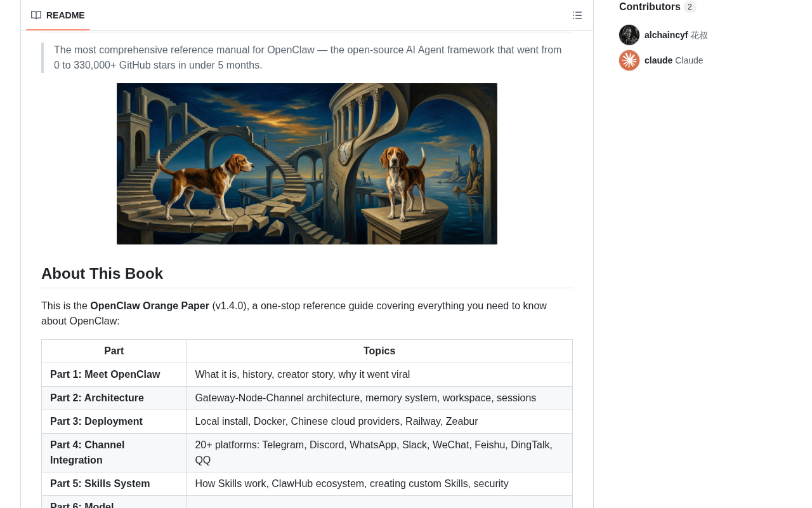Screen dimensions: 812x508
Task: Click the About This Book heading
Action: [x=102, y=274]
